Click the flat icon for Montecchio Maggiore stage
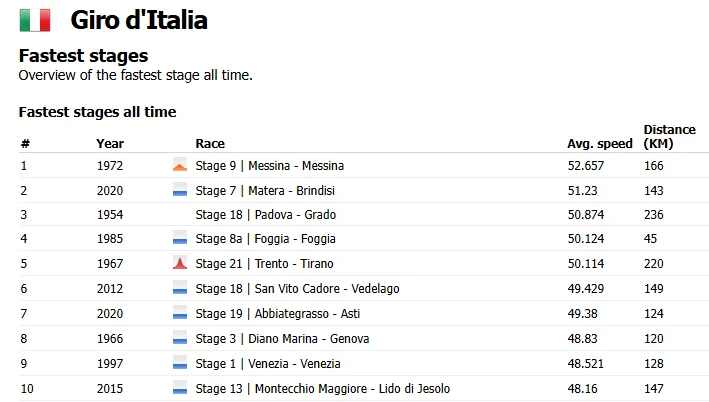 coord(180,388)
